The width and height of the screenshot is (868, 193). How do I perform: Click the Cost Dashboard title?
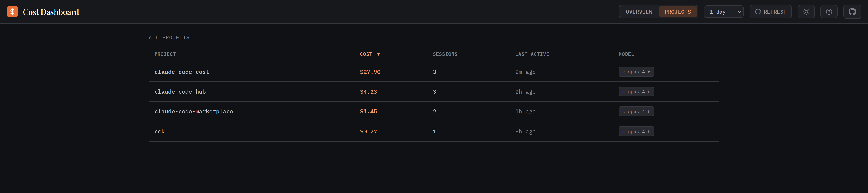[51, 12]
